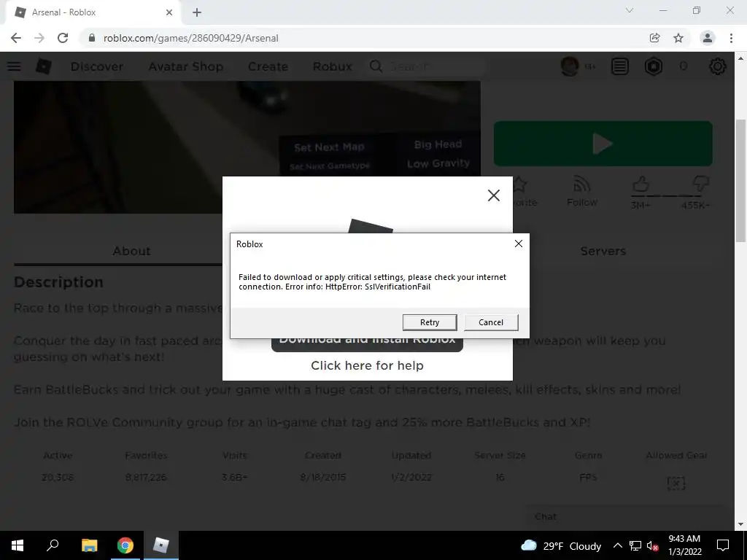Click the page vertical scrollbar
Image resolution: width=747 pixels, height=560 pixels.
click(740, 181)
